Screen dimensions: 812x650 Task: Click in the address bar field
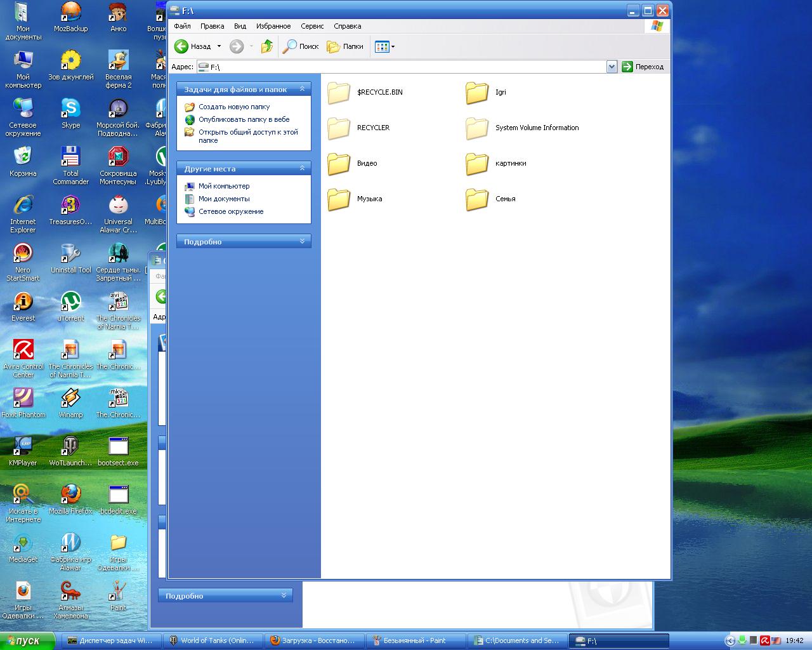[406, 67]
